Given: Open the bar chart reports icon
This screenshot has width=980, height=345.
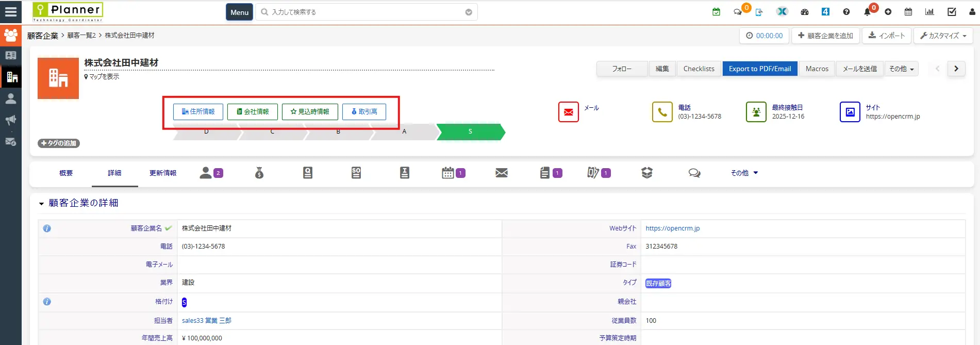Looking at the screenshot, I should 929,12.
